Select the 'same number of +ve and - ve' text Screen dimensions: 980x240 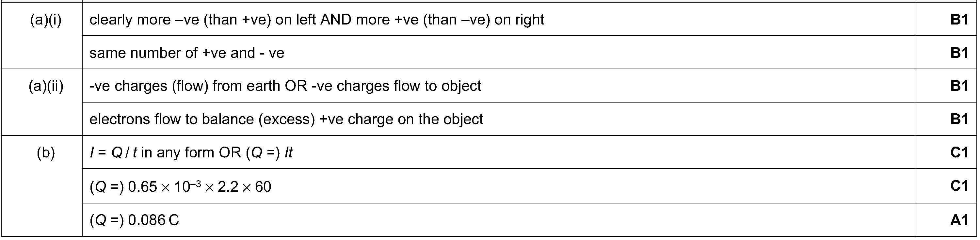186,53
